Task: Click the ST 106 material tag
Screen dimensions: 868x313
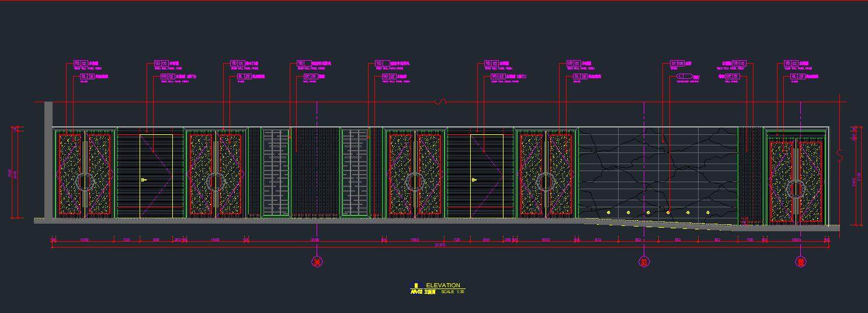Action: pos(677,63)
